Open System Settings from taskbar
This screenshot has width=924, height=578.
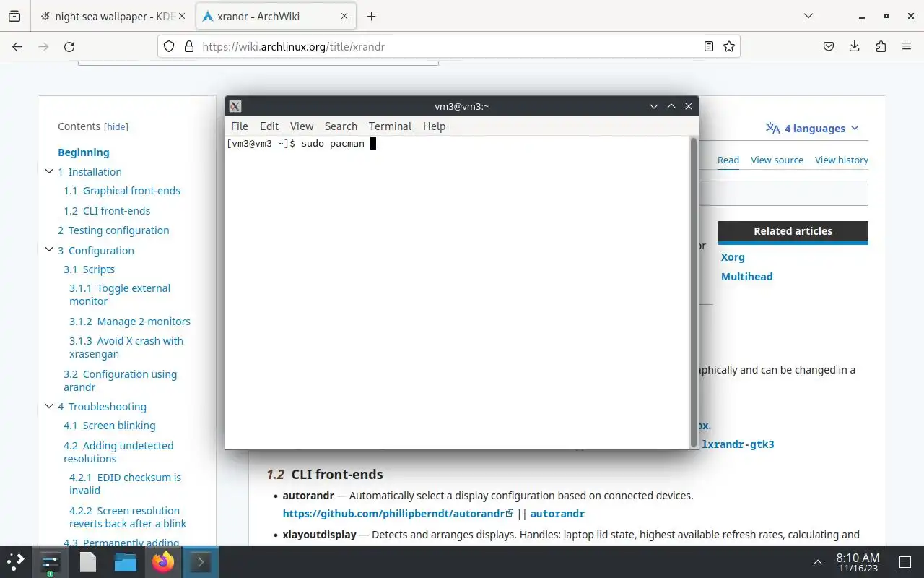click(x=50, y=561)
